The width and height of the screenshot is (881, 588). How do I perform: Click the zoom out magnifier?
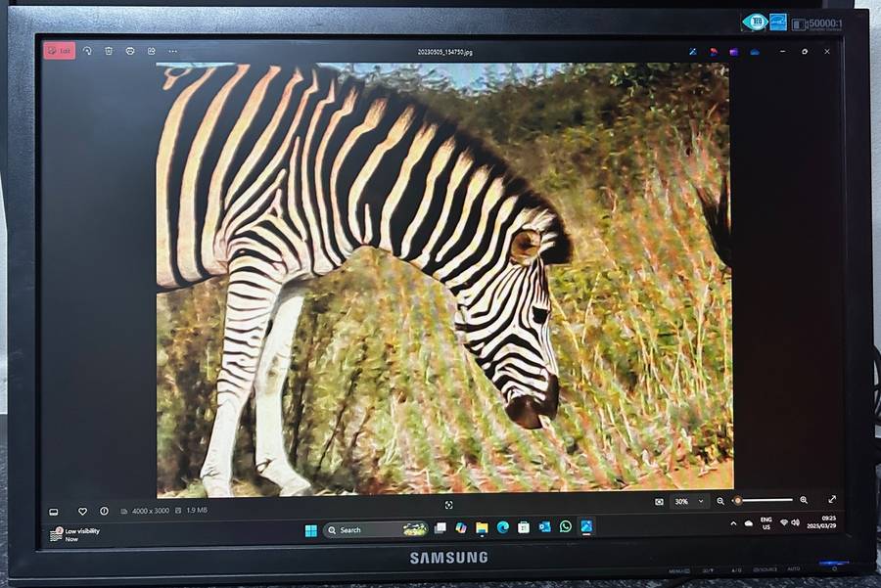pyautogui.click(x=720, y=501)
